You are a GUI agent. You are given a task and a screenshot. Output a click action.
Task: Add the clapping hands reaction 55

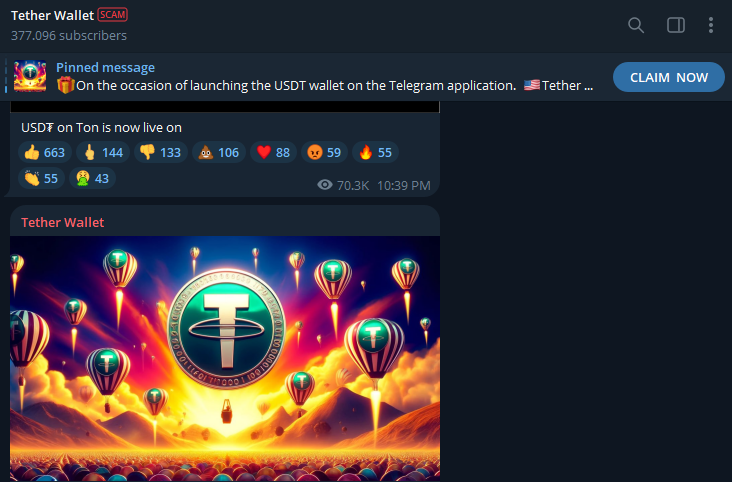(41, 178)
